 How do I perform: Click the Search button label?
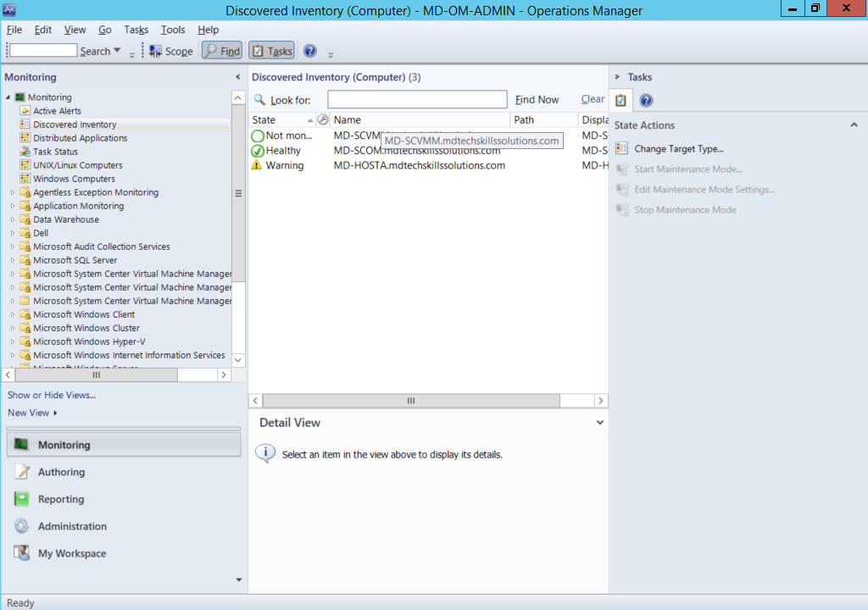tap(95, 51)
